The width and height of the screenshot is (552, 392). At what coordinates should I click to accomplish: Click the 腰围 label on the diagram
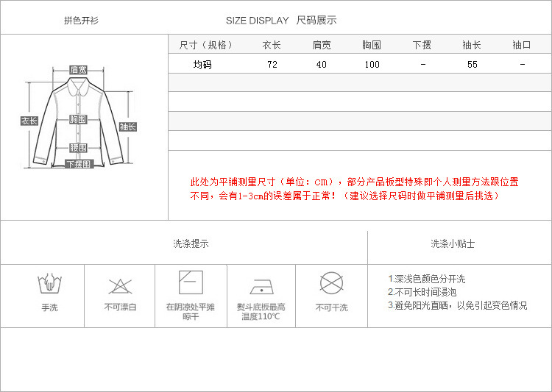(x=78, y=148)
